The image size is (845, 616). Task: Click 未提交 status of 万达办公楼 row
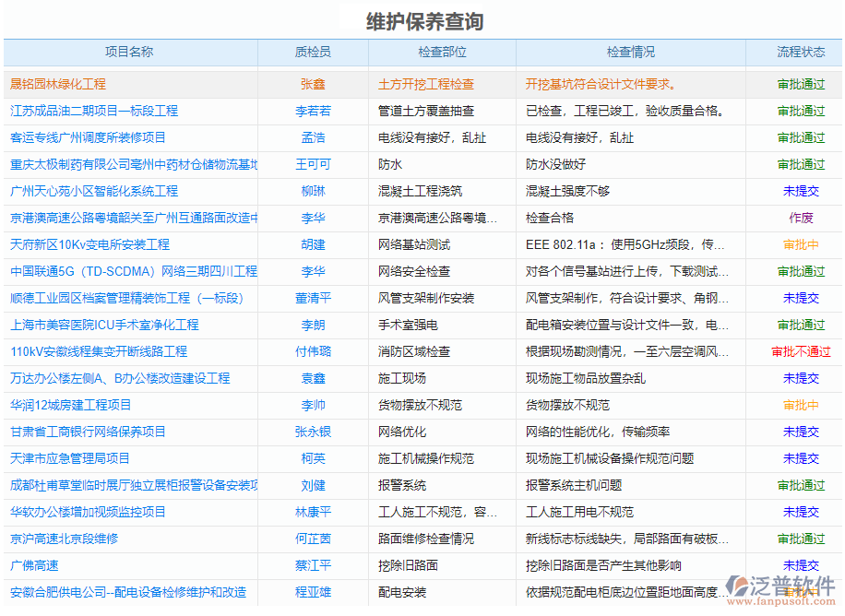797,378
